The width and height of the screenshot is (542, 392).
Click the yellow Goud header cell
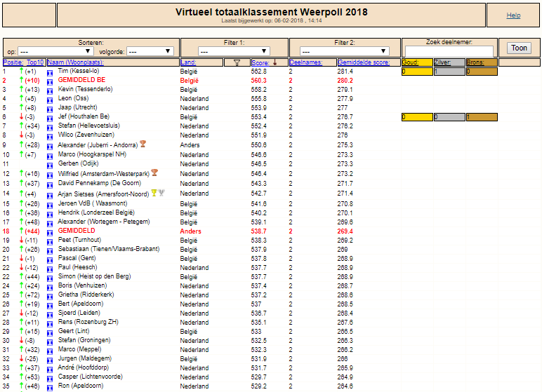pos(417,62)
